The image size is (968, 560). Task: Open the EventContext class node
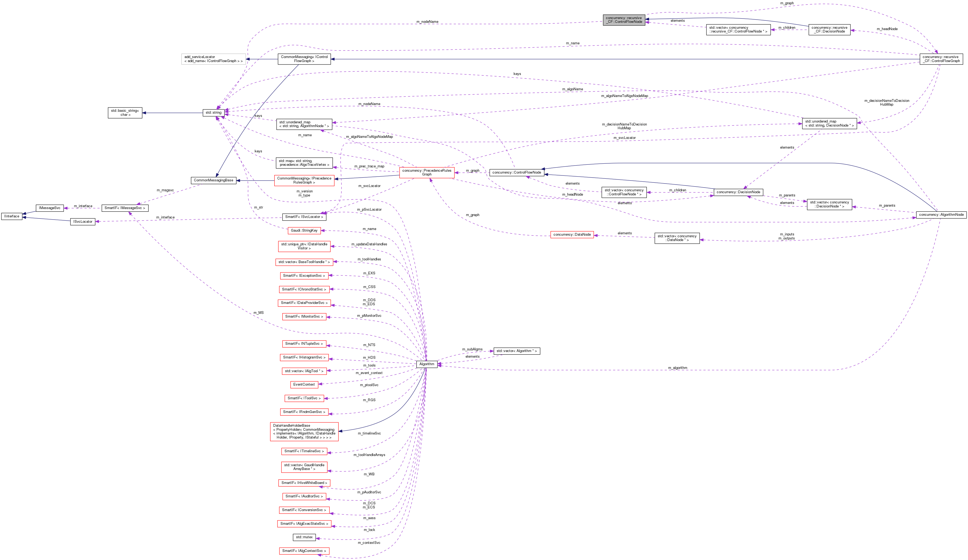(x=304, y=384)
